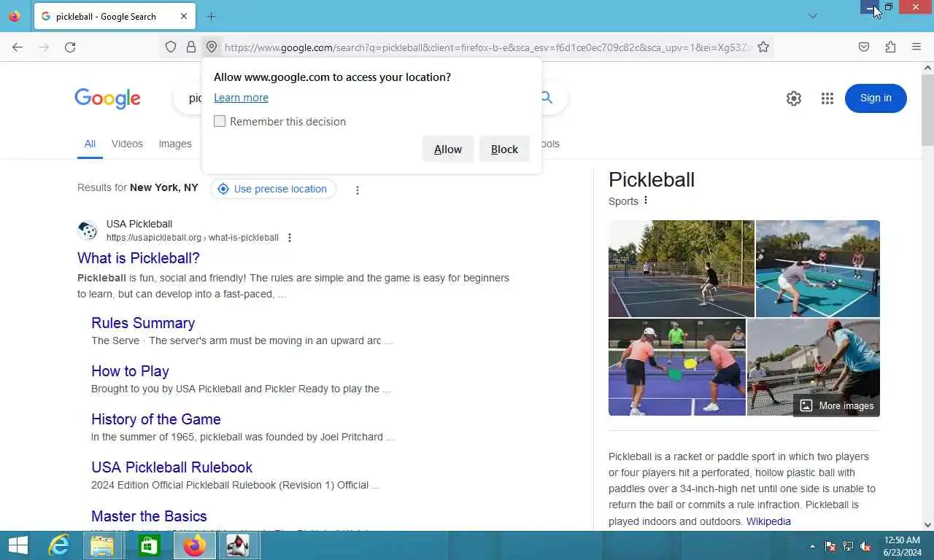Open a new tab with the plus icon
Screen dimensions: 934x560
click(212, 16)
